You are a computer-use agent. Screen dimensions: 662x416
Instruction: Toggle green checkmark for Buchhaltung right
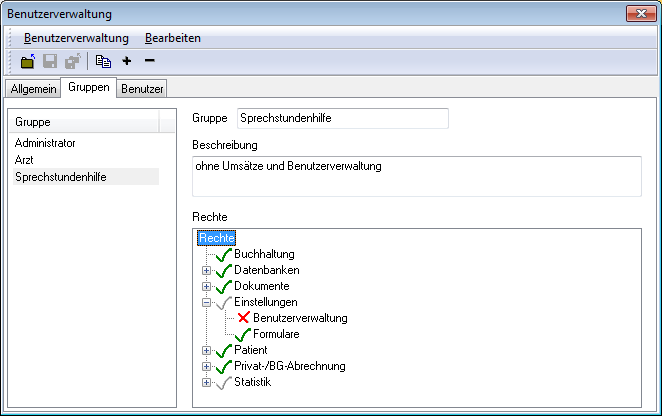coord(223,254)
